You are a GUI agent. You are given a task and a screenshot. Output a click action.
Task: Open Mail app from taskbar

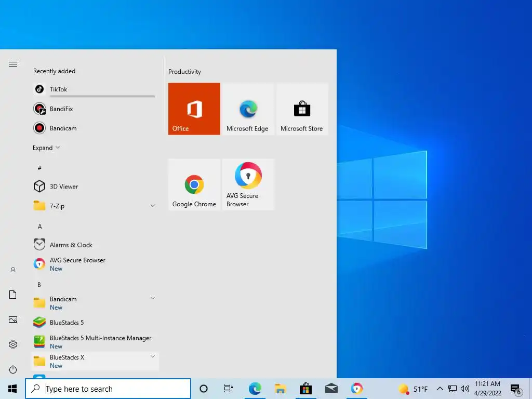tap(331, 389)
